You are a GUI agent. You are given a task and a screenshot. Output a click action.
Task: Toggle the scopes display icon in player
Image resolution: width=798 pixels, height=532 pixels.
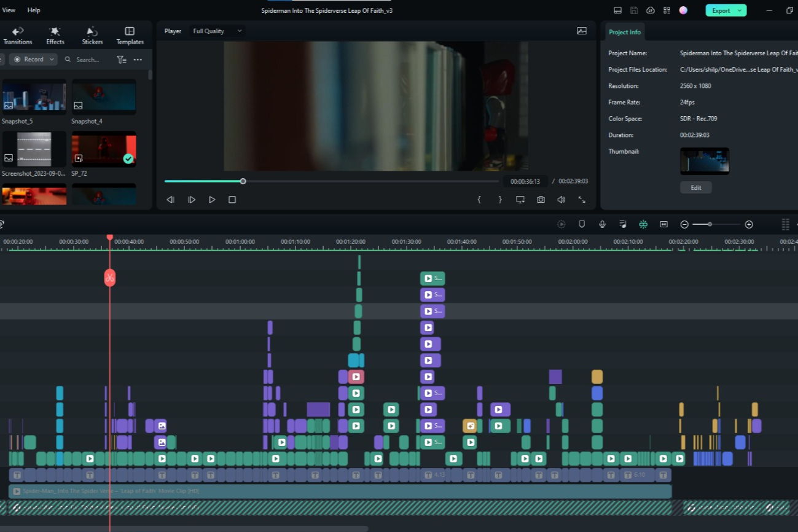point(582,31)
